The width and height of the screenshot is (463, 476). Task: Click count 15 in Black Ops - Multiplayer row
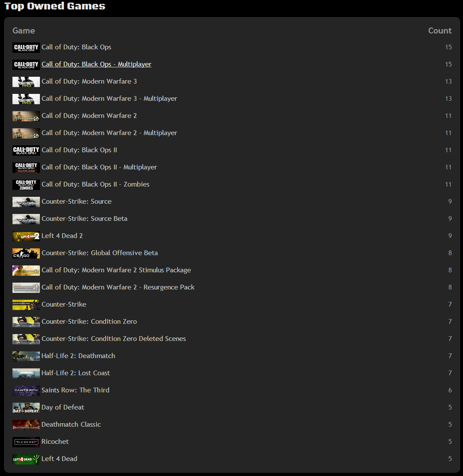pyautogui.click(x=448, y=64)
